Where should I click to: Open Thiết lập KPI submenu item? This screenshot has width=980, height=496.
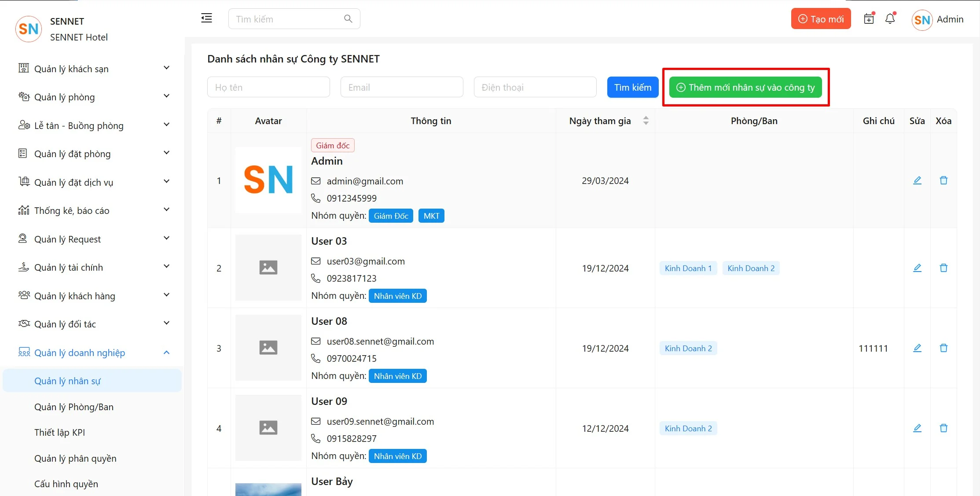pos(60,432)
